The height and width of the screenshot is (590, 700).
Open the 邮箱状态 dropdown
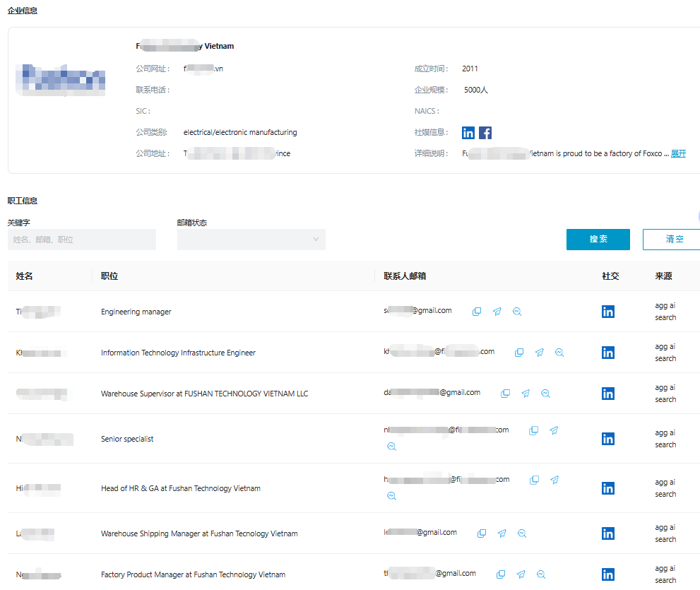coord(251,240)
